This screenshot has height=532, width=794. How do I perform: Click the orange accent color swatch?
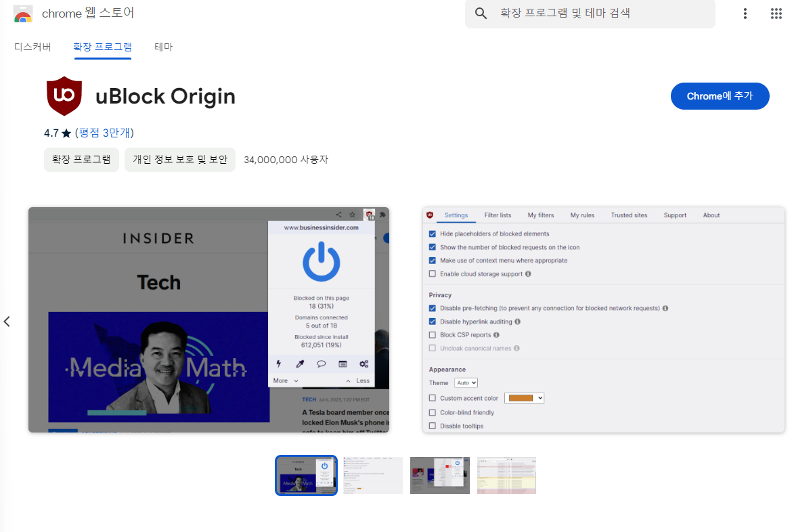click(x=521, y=399)
